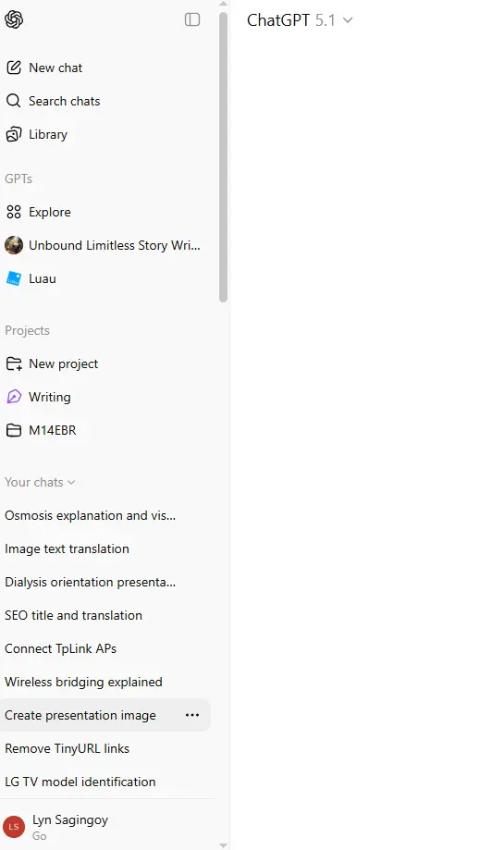
Task: Click the ChatGPT logo icon
Action: 14,19
